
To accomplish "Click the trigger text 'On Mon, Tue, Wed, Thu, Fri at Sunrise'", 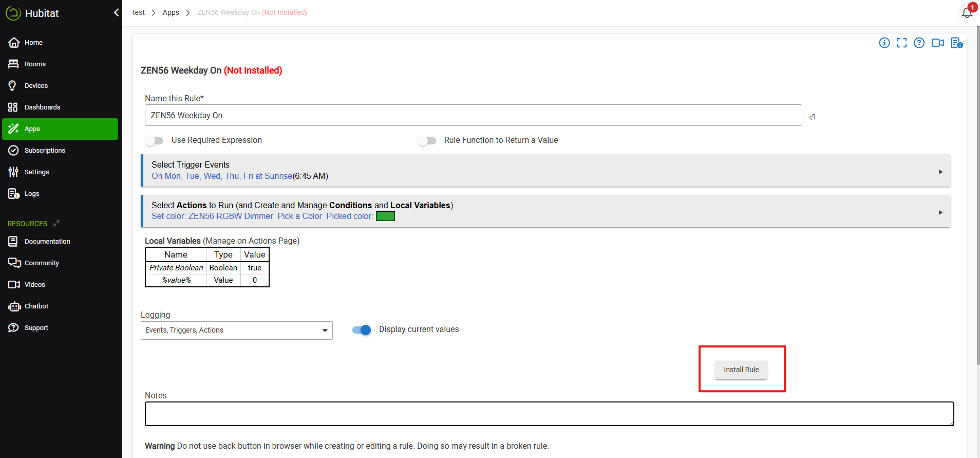I will pos(222,176).
